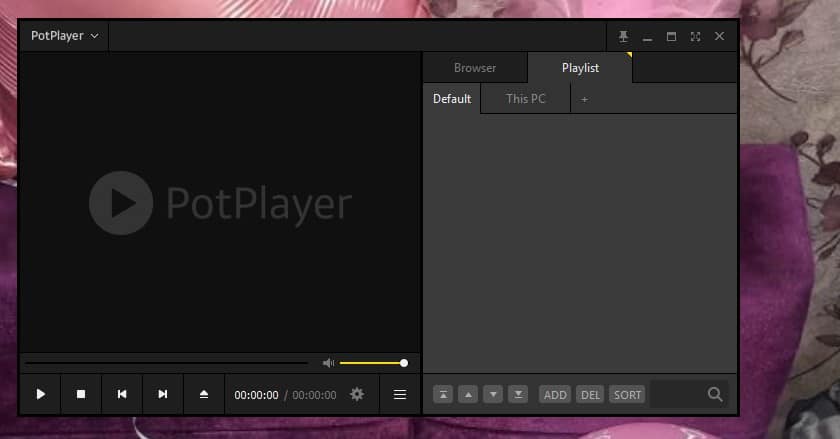
Task: Enter fullscreen mode with the expand icon
Action: (x=695, y=36)
